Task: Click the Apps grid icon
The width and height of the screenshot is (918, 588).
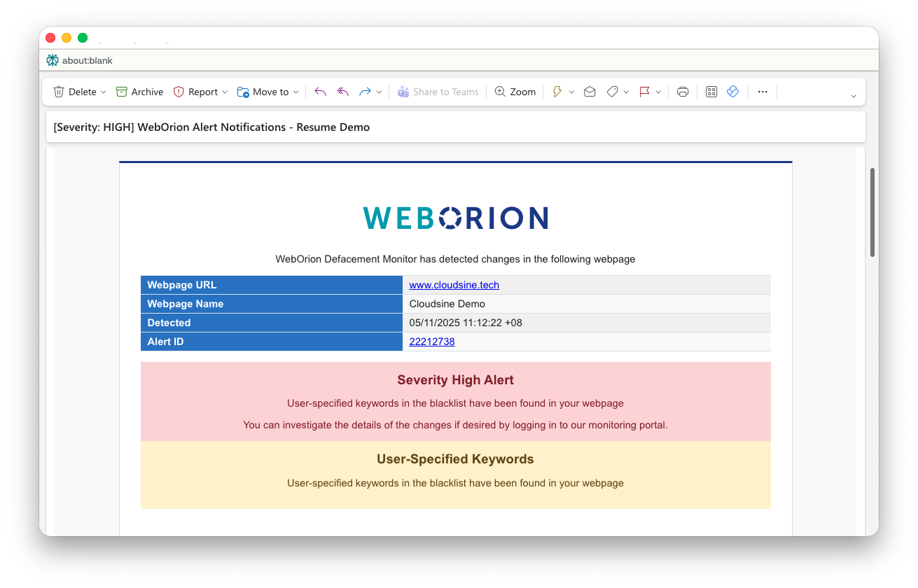Action: [x=711, y=92]
